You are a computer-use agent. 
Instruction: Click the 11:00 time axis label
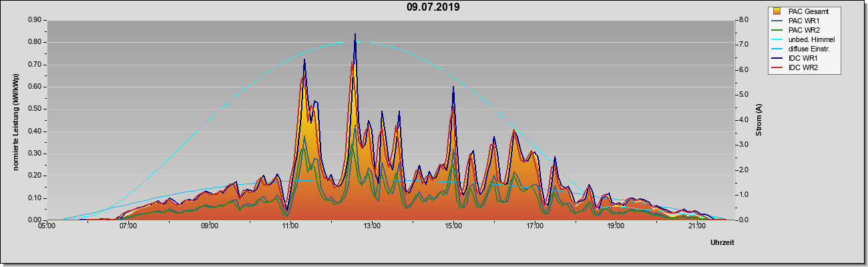(290, 227)
